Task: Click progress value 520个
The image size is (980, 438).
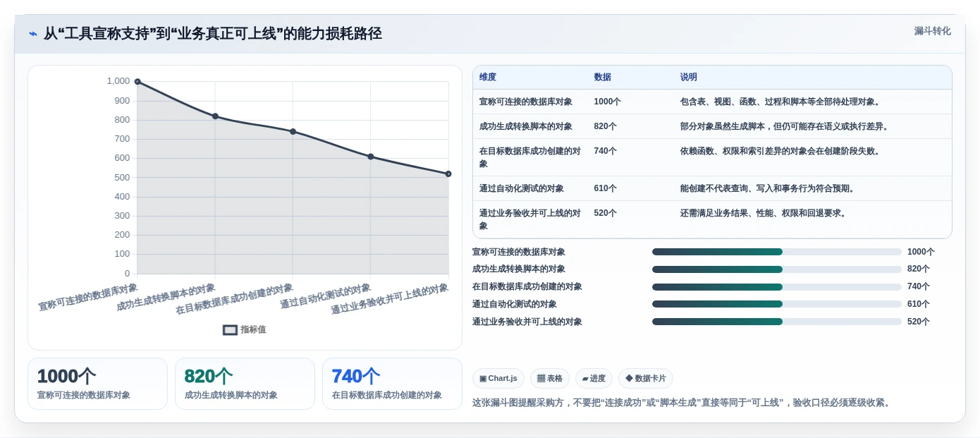Action: pyautogui.click(x=919, y=322)
